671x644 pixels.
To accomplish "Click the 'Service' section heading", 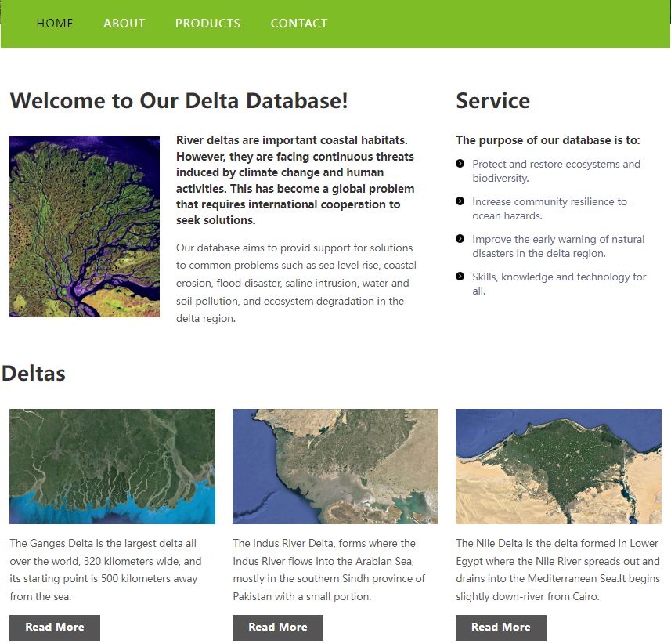I will point(492,101).
